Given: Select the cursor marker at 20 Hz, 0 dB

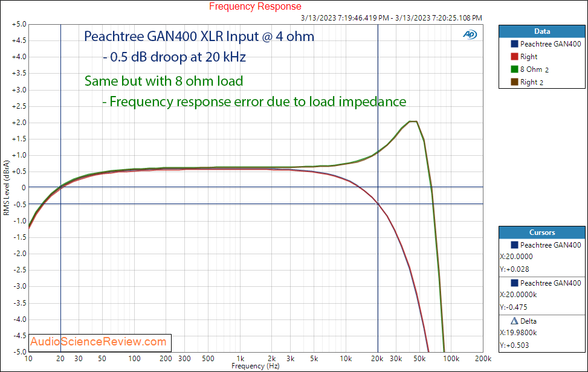Looking at the screenshot, I should coord(61,187).
